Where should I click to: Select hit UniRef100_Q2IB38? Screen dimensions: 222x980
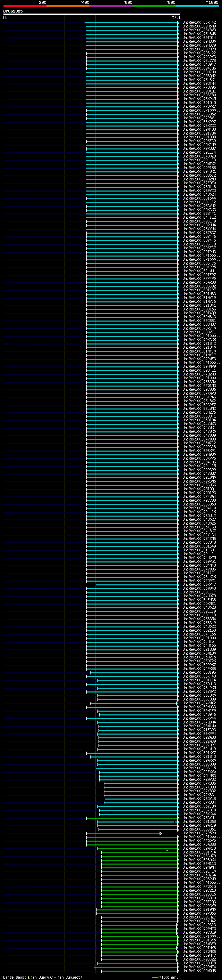click(x=199, y=137)
